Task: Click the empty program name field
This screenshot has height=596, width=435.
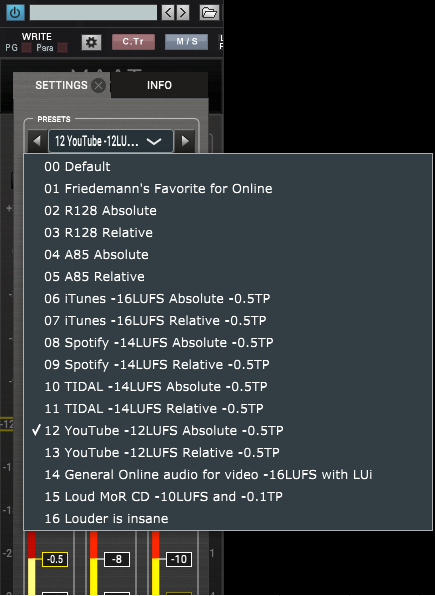Action: [93, 13]
